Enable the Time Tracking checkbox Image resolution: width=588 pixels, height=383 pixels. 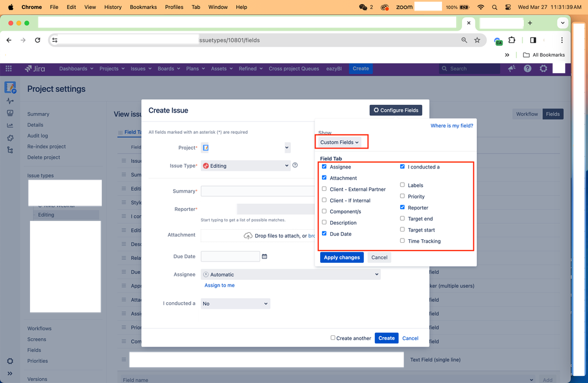click(x=403, y=240)
